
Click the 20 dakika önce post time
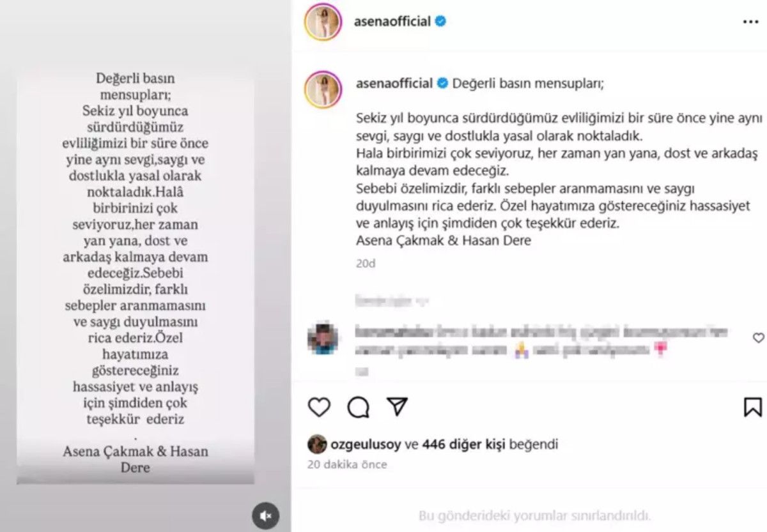347,465
